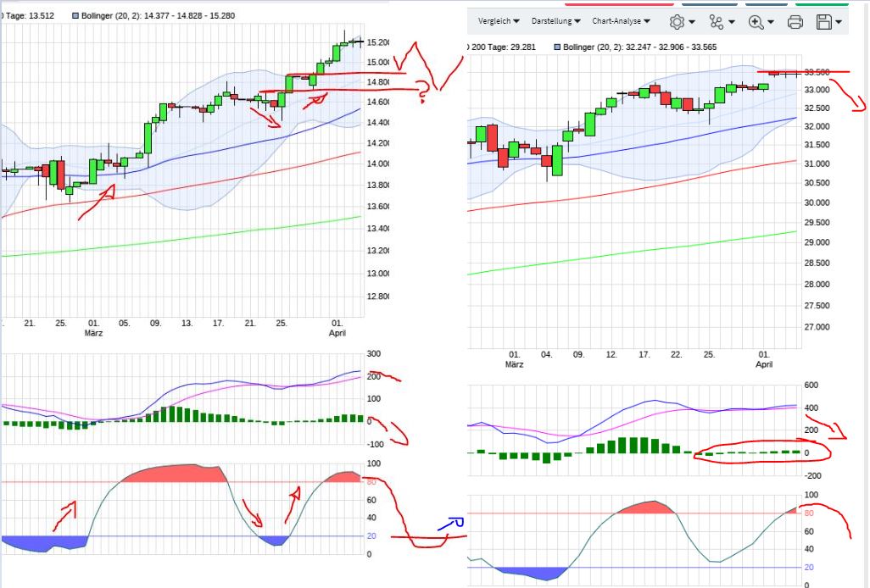Click the April axis label on the left chart

(337, 333)
